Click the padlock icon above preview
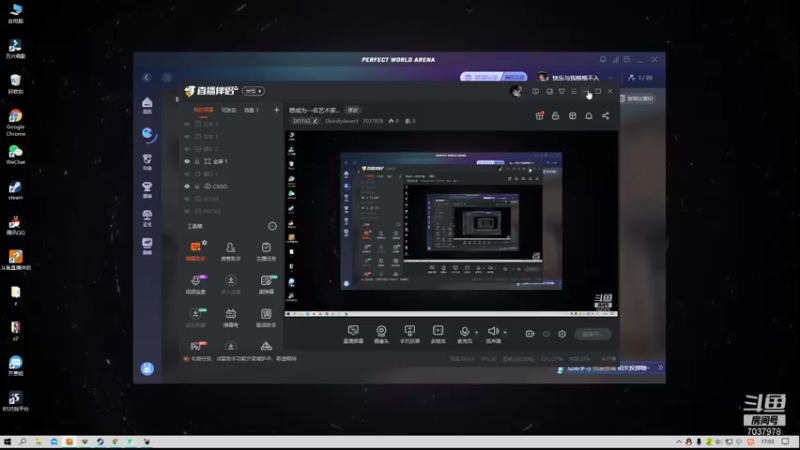 [556, 116]
